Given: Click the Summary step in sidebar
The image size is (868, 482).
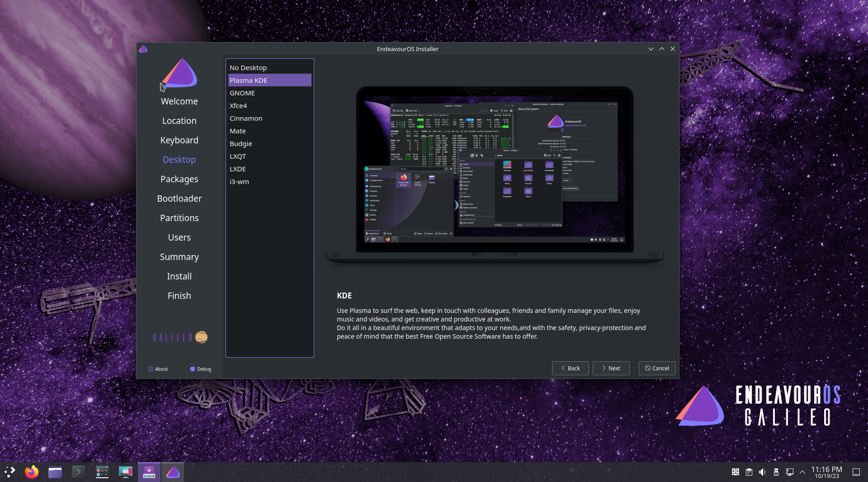Looking at the screenshot, I should point(179,257).
